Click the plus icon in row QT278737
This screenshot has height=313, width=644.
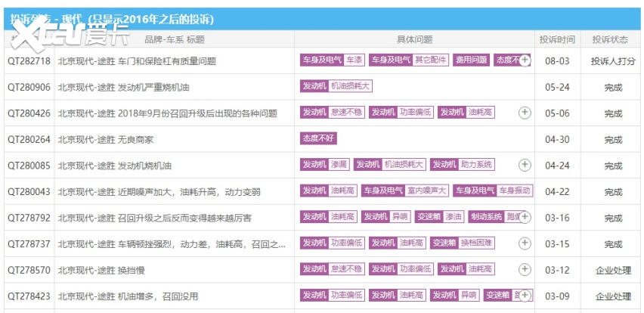(x=525, y=243)
